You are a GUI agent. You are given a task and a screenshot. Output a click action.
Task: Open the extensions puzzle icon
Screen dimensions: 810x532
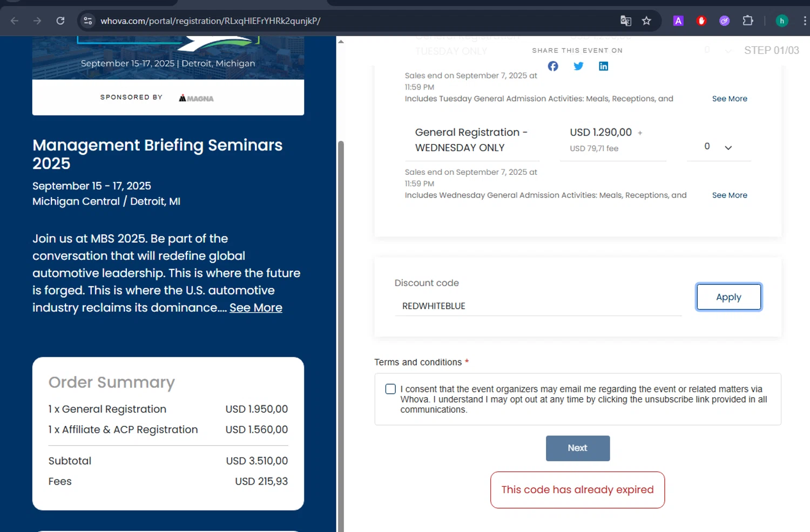coord(748,21)
